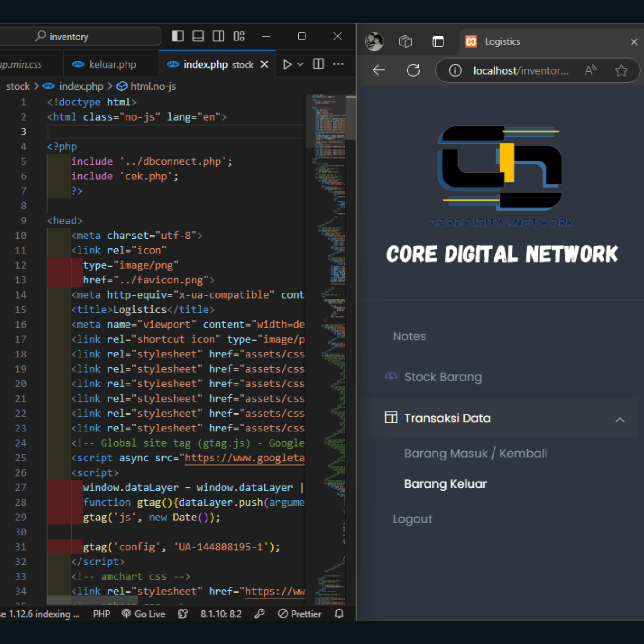Open run options dropdown arrow
This screenshot has height=644, width=644.
[300, 64]
